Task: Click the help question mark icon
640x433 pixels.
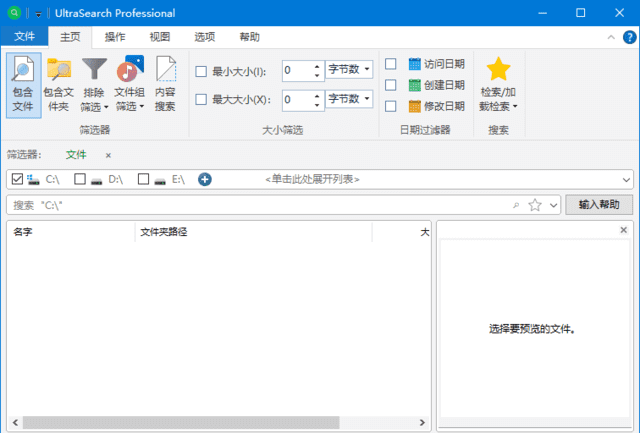Action: coord(629,37)
